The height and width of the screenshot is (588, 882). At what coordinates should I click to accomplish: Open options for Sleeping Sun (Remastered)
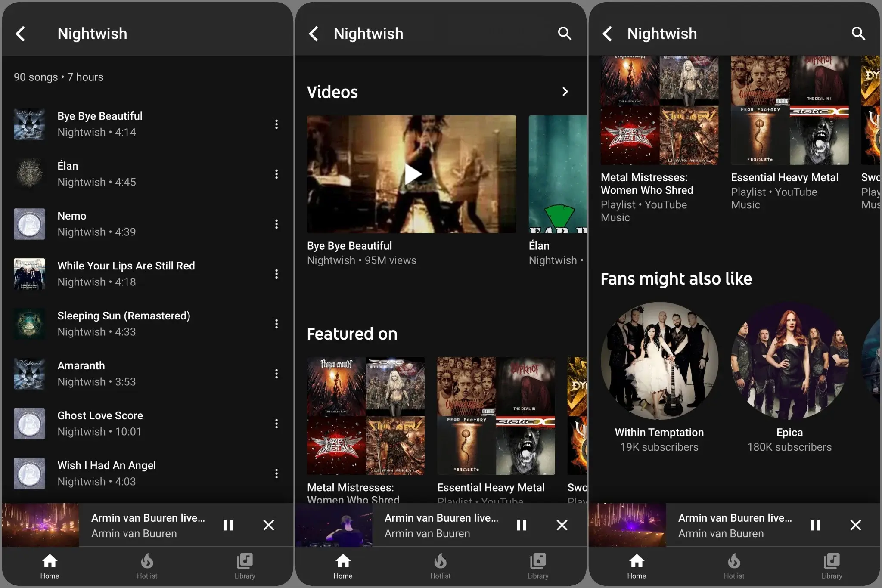[276, 324]
